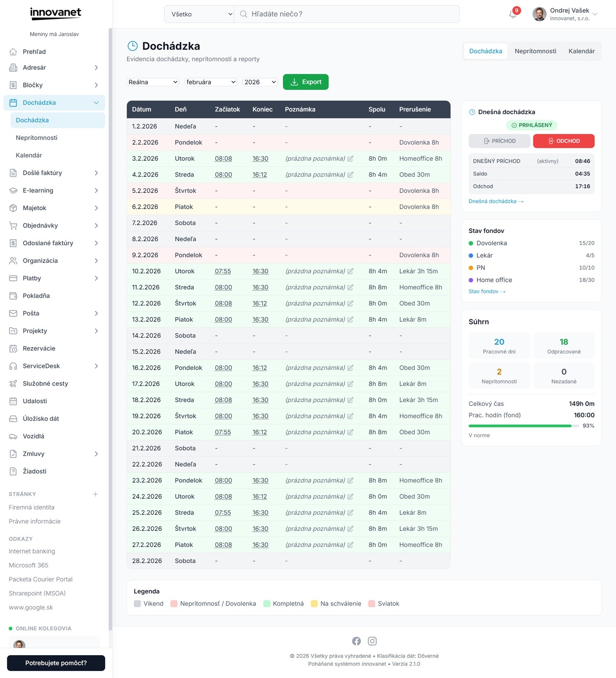Click the Pošta envelope icon
Viewport: 616px width, 678px height.
(x=13, y=314)
